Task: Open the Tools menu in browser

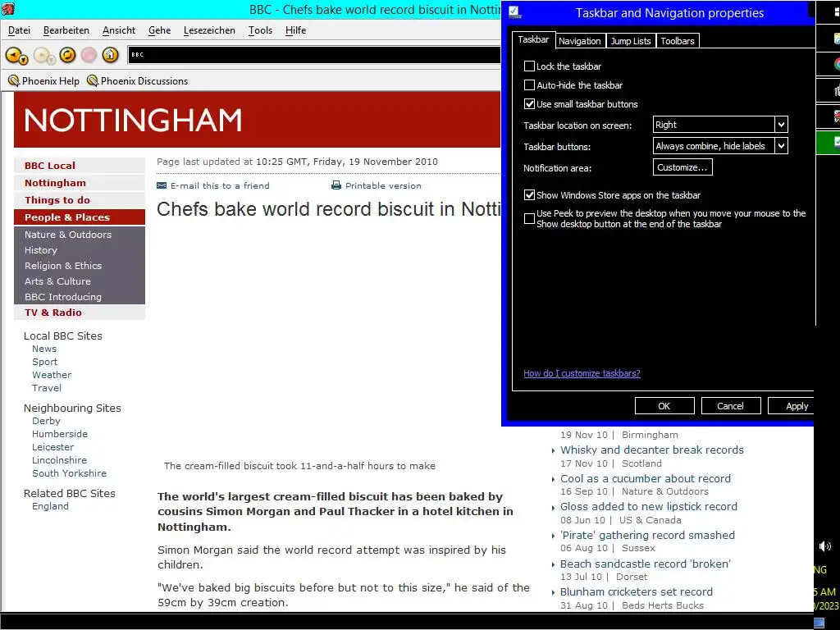Action: [x=260, y=30]
